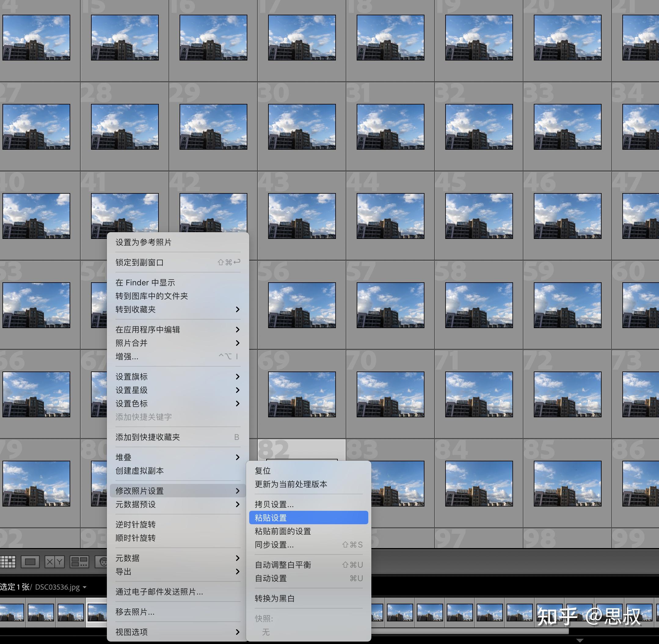Image resolution: width=659 pixels, height=644 pixels.
Task: Expand 在应用程序中编辑 submenu
Action: [x=178, y=329]
